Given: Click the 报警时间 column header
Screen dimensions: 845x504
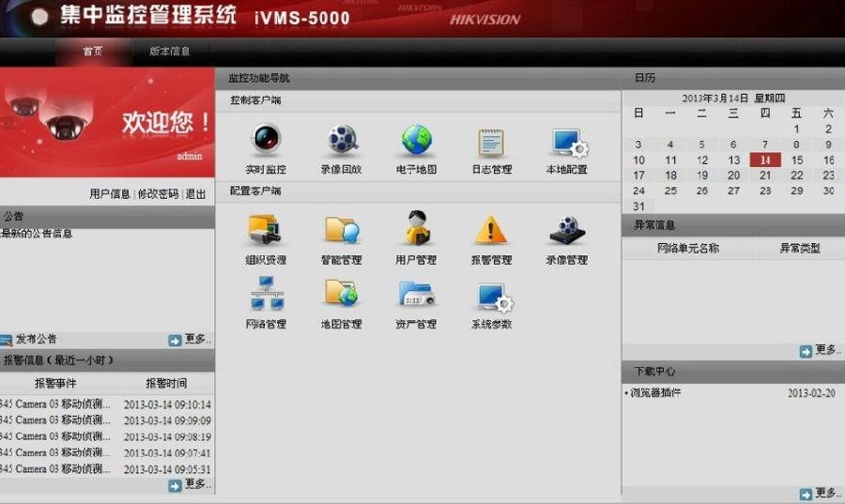Looking at the screenshot, I should tap(166, 383).
